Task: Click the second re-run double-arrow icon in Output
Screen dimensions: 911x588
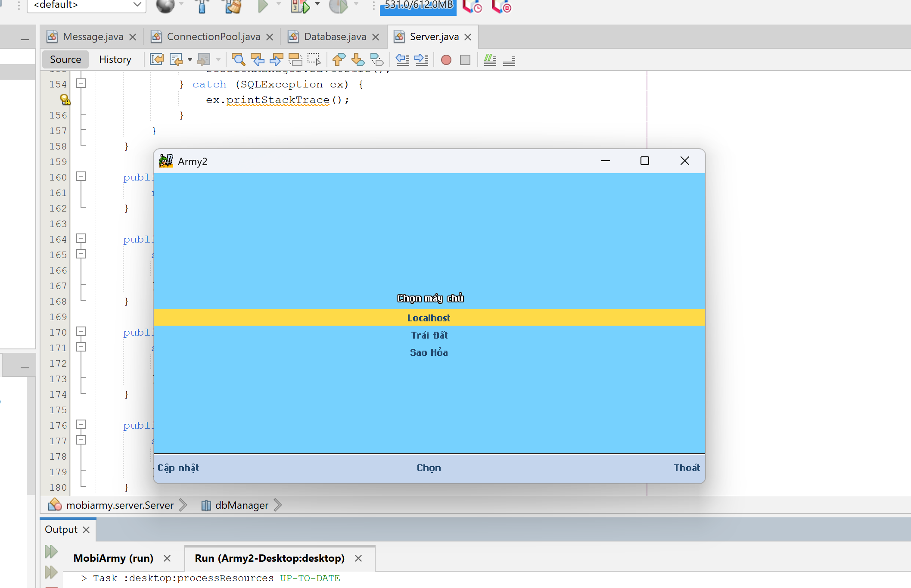Action: [51, 572]
